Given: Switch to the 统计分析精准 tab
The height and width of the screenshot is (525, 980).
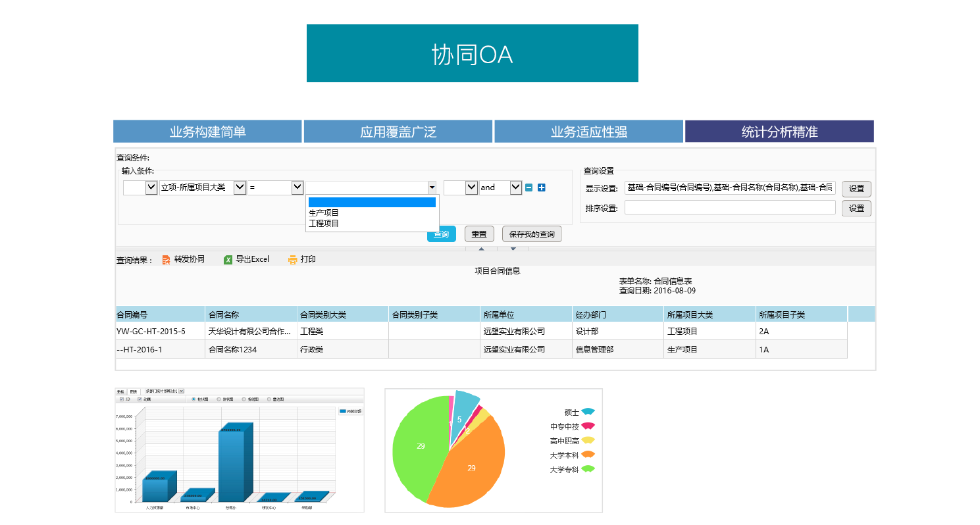Looking at the screenshot, I should pyautogui.click(x=779, y=132).
